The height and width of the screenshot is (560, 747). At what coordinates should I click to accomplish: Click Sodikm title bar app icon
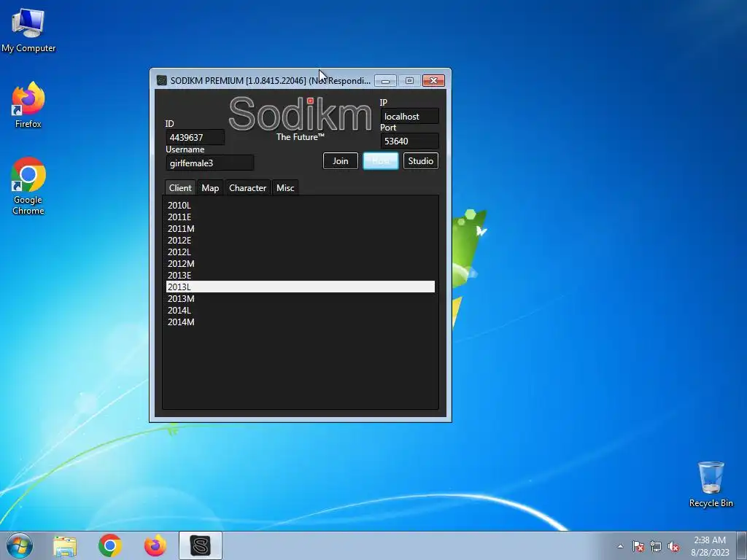pyautogui.click(x=162, y=80)
